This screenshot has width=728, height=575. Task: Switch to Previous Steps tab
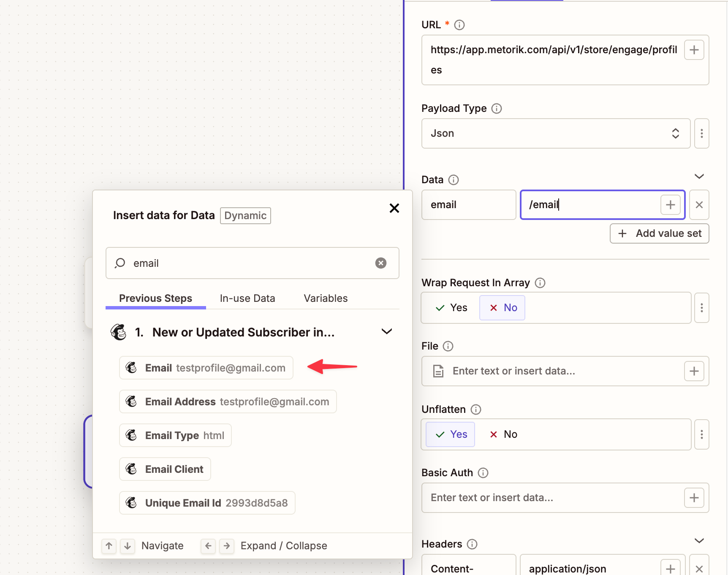[x=155, y=298]
